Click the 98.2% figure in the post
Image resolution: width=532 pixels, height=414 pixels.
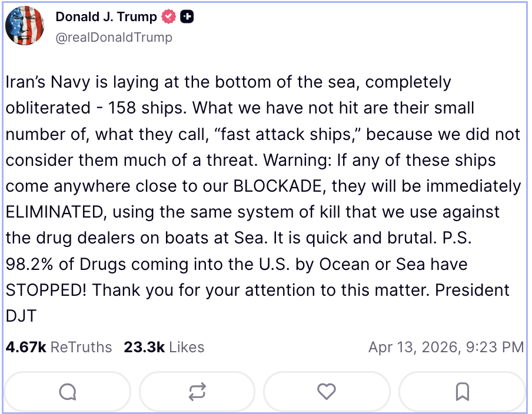click(x=29, y=264)
